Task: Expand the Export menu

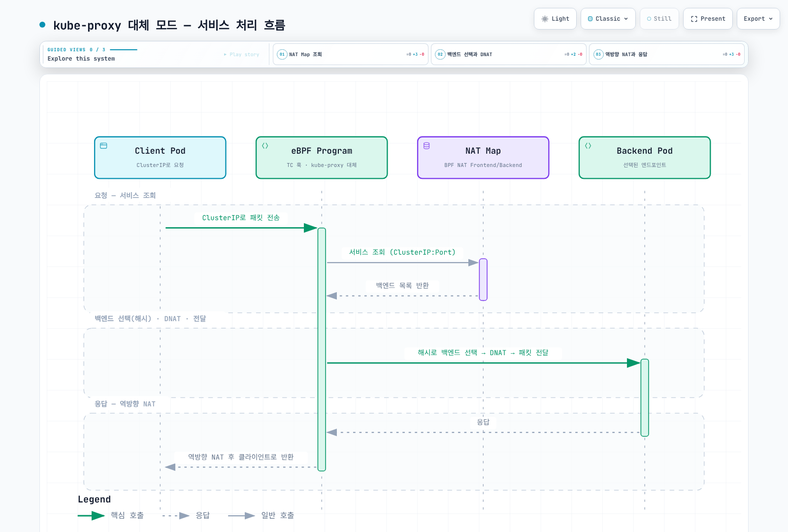Action: tap(758, 19)
